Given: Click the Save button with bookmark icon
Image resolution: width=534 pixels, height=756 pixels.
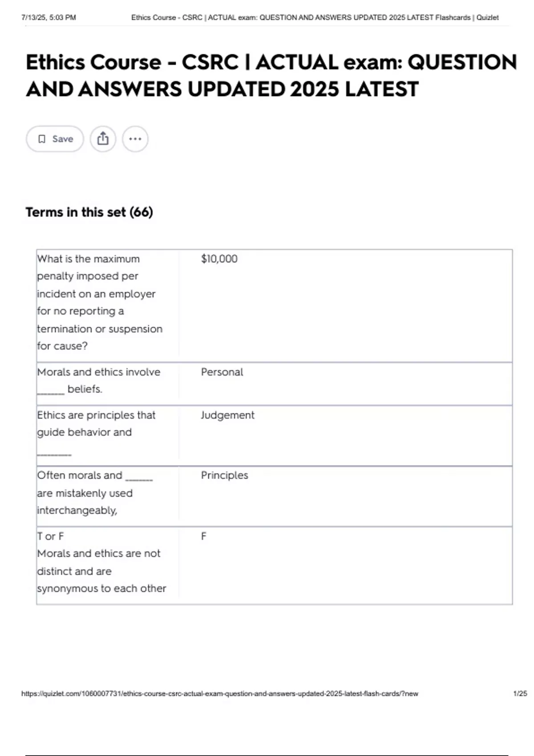Looking at the screenshot, I should coord(55,139).
